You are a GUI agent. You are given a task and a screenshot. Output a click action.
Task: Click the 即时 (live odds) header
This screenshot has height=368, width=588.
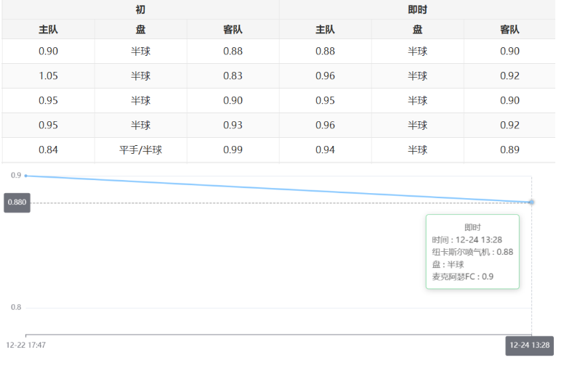(x=417, y=9)
